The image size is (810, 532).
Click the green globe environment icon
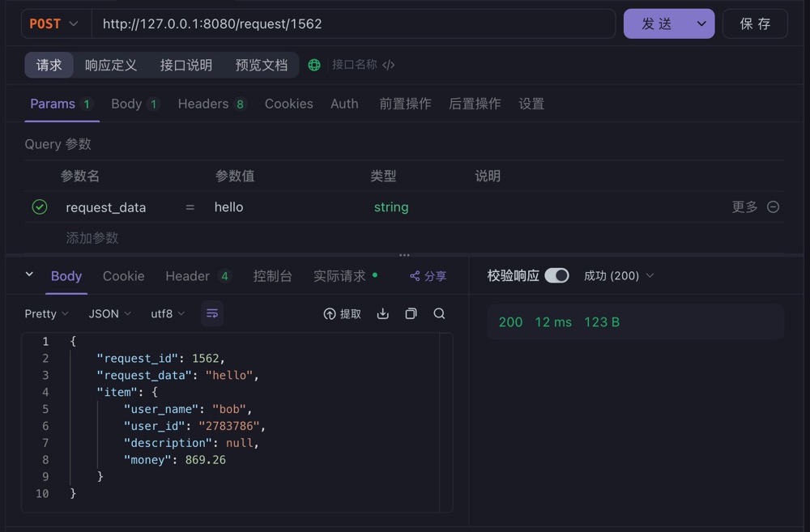[314, 65]
